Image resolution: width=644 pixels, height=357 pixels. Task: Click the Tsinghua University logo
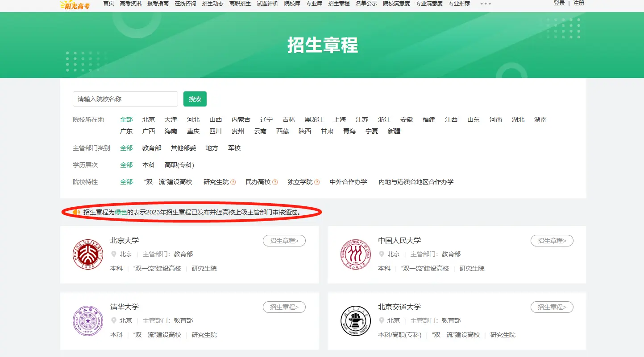[88, 320]
